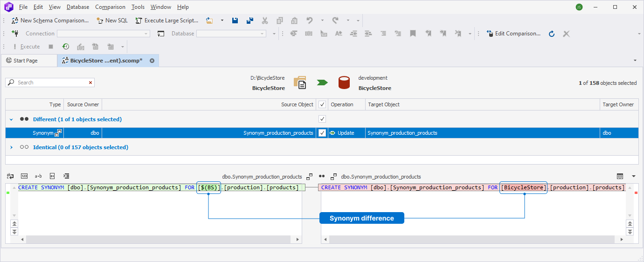Click the change database icon before Database

[161, 34]
